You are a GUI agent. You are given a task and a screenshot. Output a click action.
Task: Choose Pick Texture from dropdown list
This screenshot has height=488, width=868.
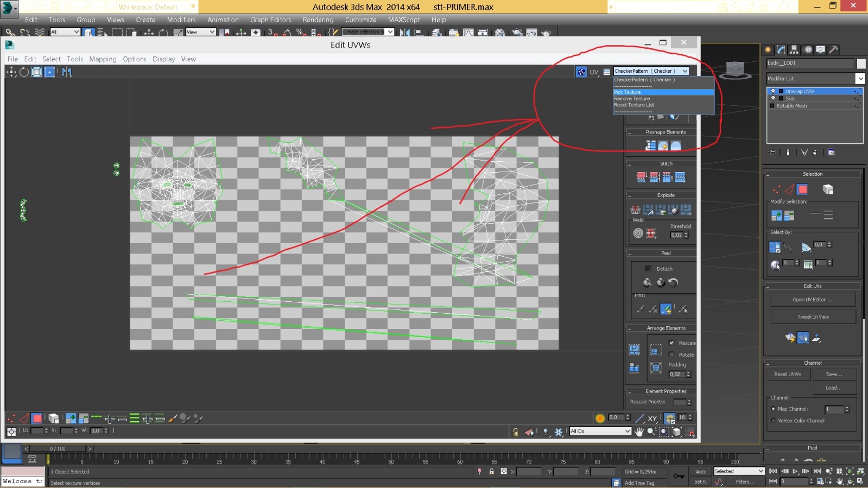pyautogui.click(x=663, y=92)
